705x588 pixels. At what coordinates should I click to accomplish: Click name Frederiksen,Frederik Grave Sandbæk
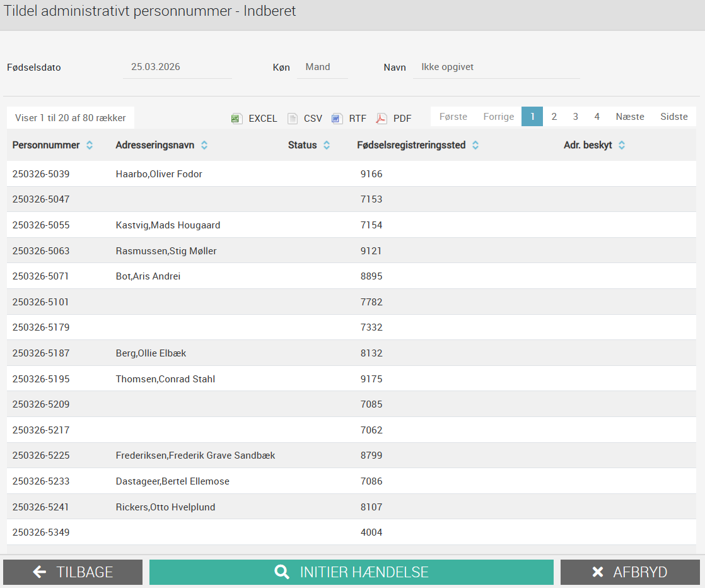click(195, 456)
